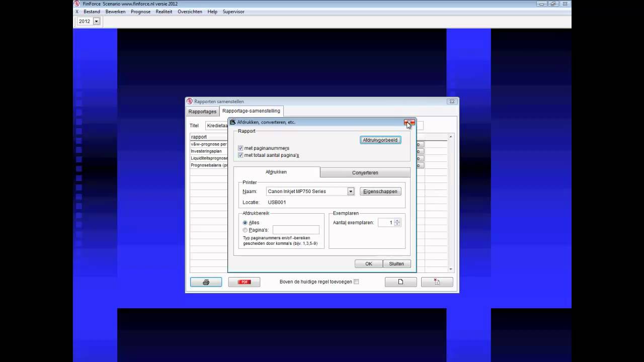Increase the number of copies with up arrow
The width and height of the screenshot is (644, 362).
[397, 221]
